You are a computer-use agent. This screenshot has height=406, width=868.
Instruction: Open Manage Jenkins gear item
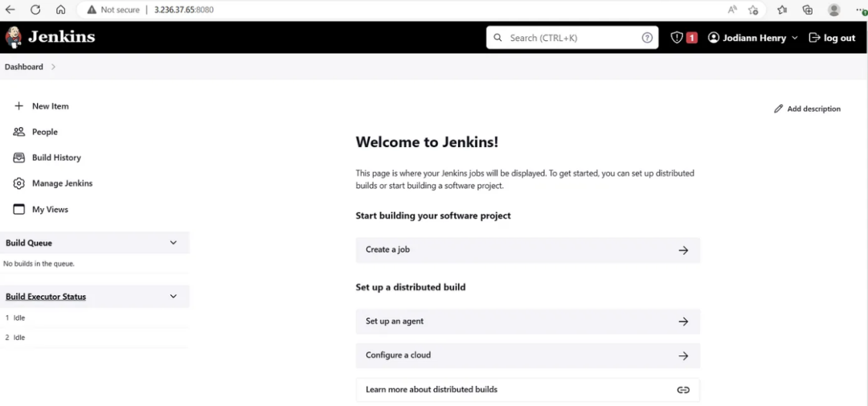coord(61,183)
